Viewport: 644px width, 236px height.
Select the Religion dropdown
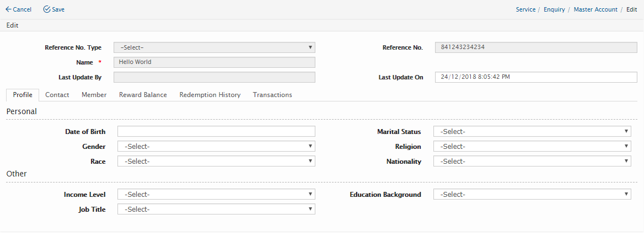coord(532,146)
